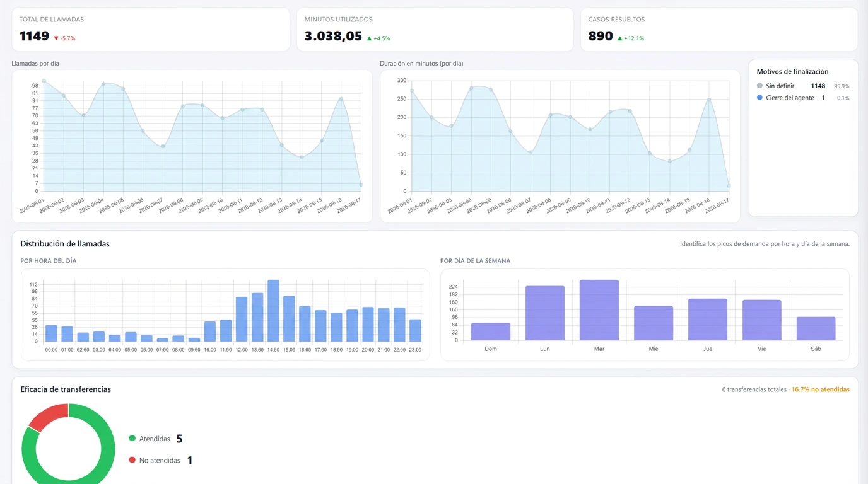The width and height of the screenshot is (868, 484).
Task: Click the gray Sin definir legend dot
Action: coord(759,86)
